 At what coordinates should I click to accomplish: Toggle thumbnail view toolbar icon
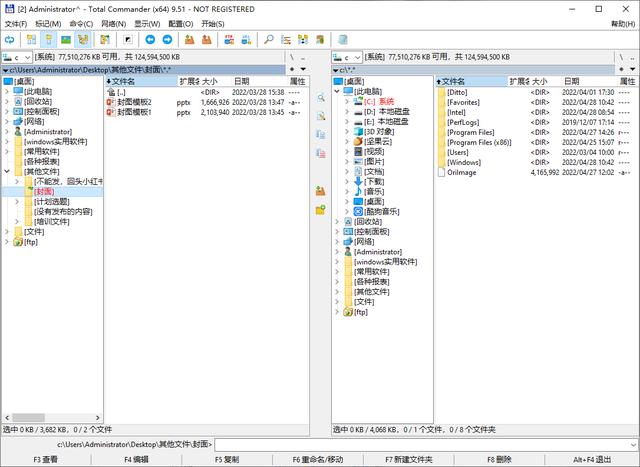coord(66,40)
